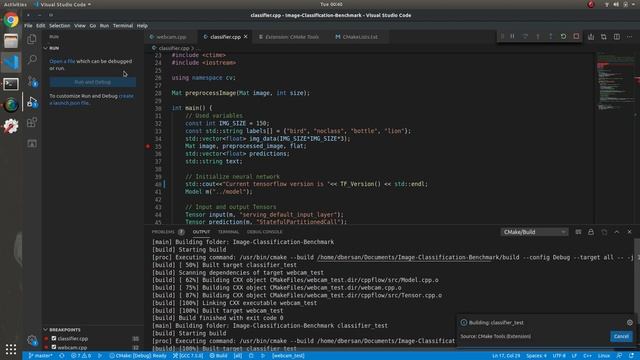This screenshot has height=360, width=640.
Task: Switch to Extension: CMake Tools tab
Action: (x=291, y=37)
